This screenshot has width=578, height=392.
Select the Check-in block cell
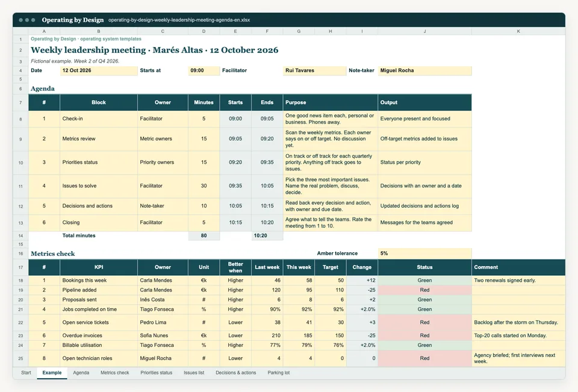[98, 119]
